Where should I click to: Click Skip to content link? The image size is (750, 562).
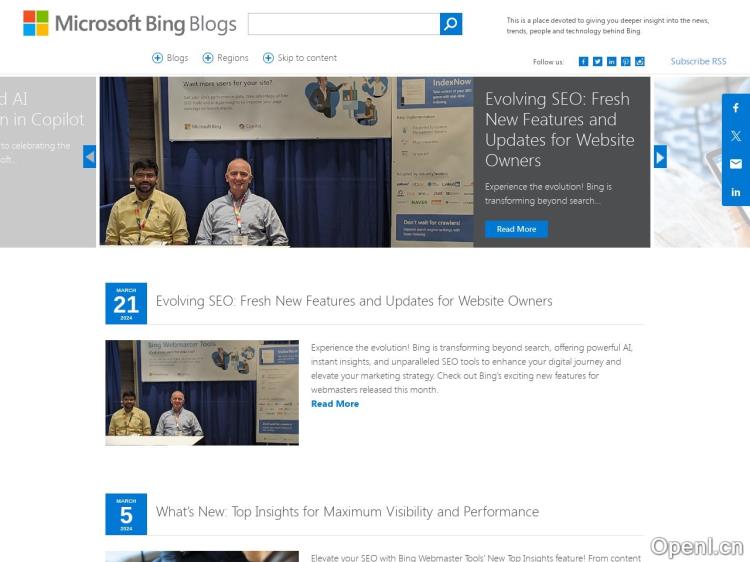pyautogui.click(x=300, y=58)
